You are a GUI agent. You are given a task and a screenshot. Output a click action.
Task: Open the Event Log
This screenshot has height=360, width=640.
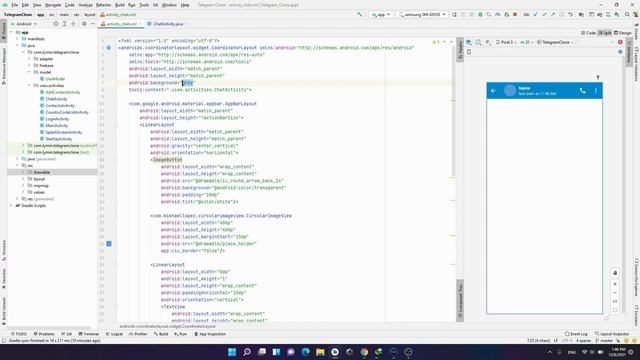576,334
